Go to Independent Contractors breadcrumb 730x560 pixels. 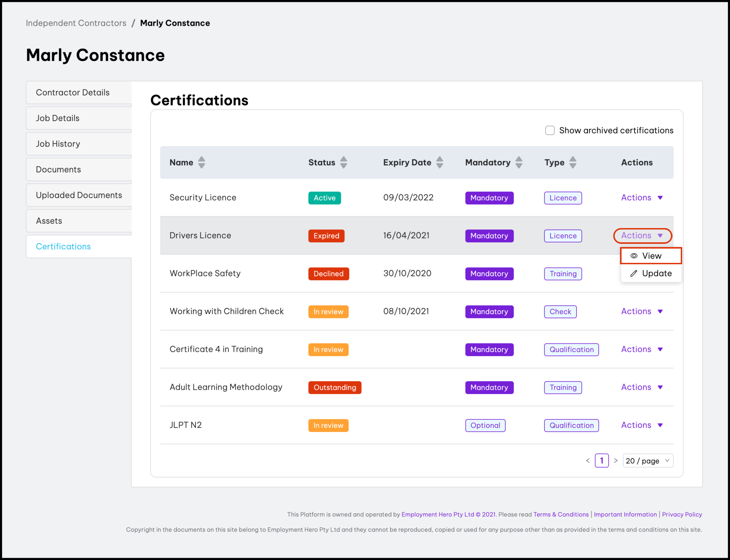(x=76, y=23)
